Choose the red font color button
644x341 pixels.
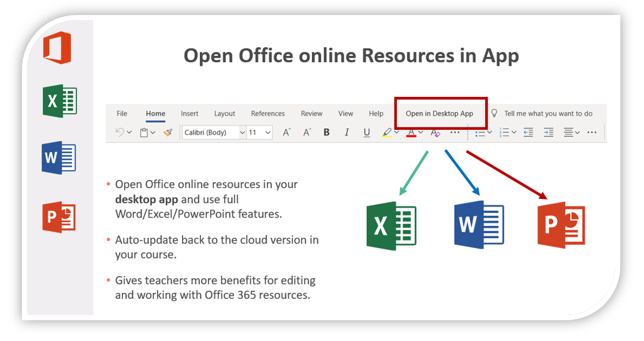[411, 133]
